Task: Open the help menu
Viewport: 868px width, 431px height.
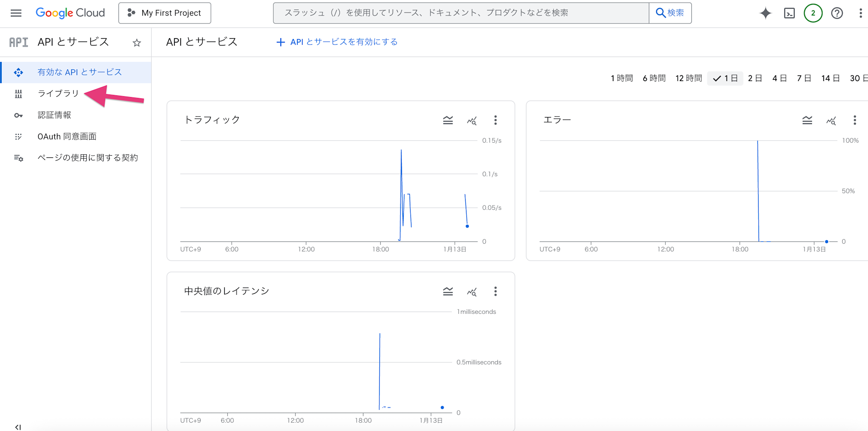Action: 836,13
